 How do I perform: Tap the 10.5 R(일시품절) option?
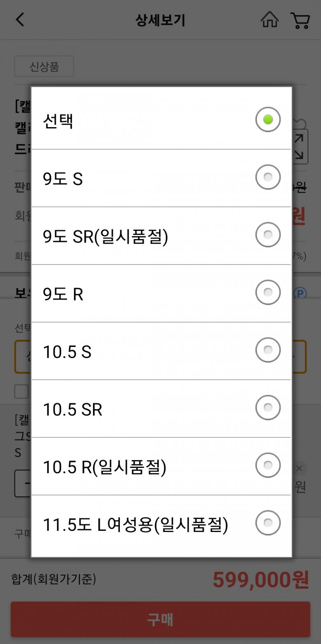tap(105, 467)
